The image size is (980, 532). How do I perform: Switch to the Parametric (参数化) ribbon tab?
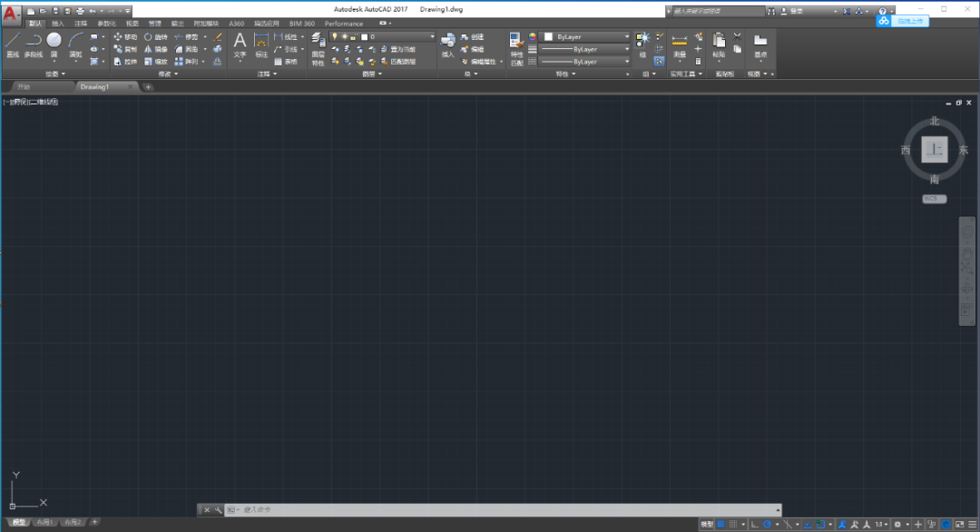(106, 23)
